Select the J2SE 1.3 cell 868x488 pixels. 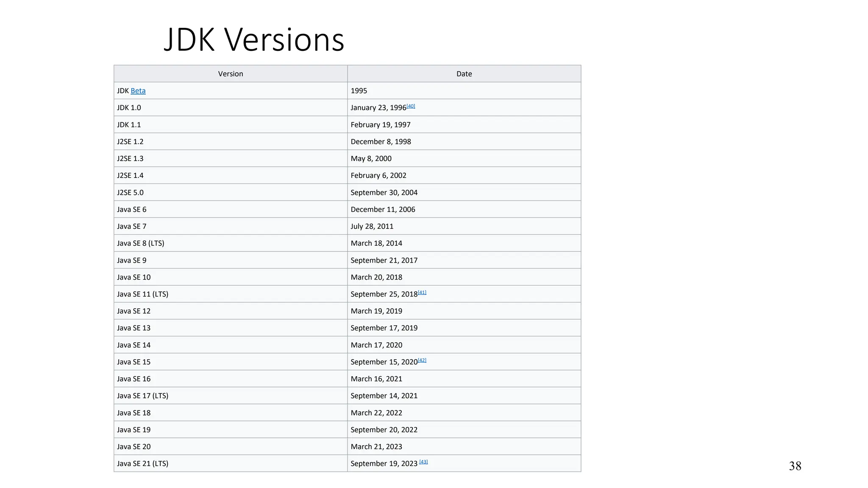[231, 158]
